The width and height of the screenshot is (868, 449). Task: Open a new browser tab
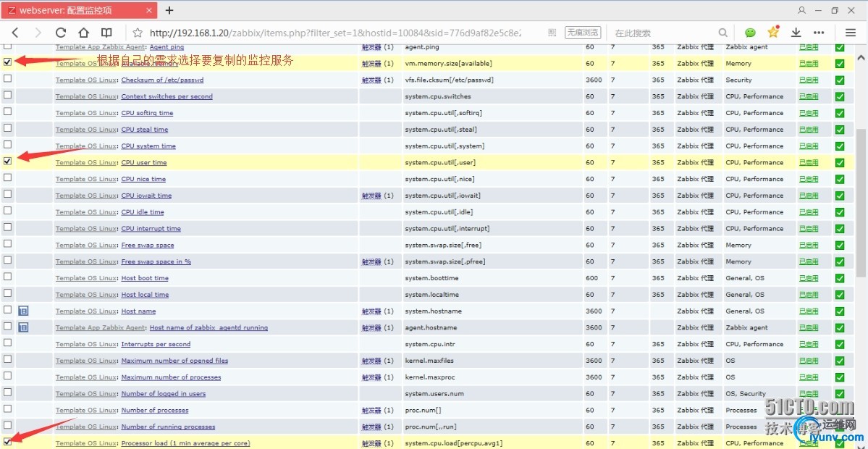[x=169, y=10]
